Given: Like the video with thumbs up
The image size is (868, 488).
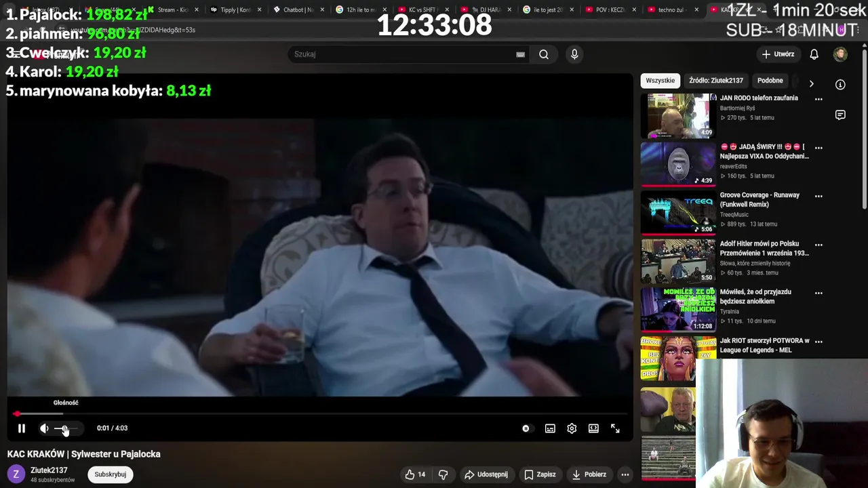Looking at the screenshot, I should coord(415,474).
